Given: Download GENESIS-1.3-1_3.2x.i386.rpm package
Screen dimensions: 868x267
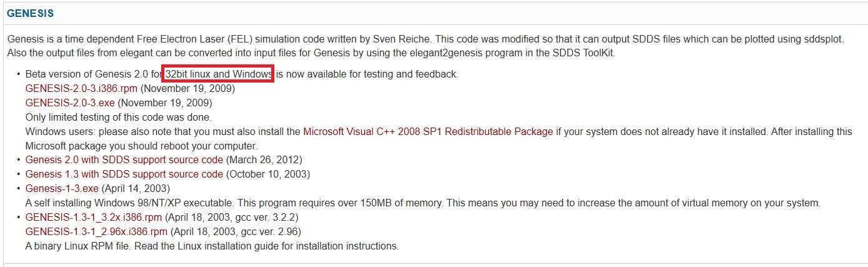Looking at the screenshot, I should pyautogui.click(x=94, y=218).
